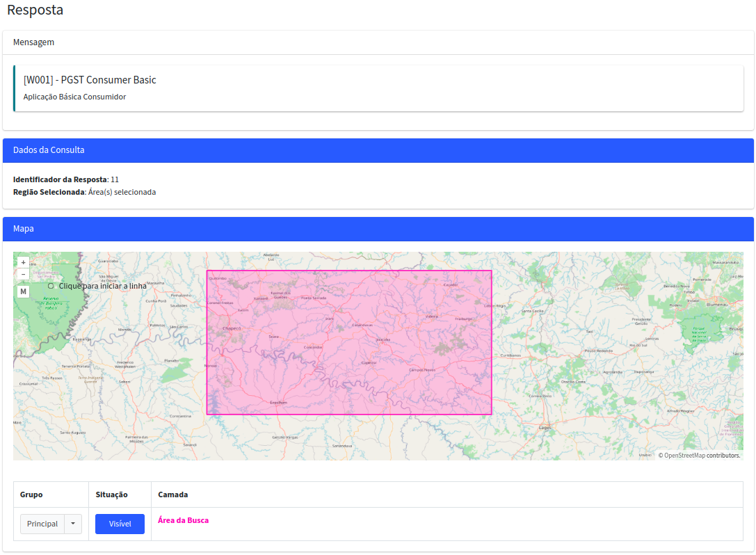Viewport: 756px width, 555px height.
Task: Select the Mapa panel header
Action: tap(378, 229)
